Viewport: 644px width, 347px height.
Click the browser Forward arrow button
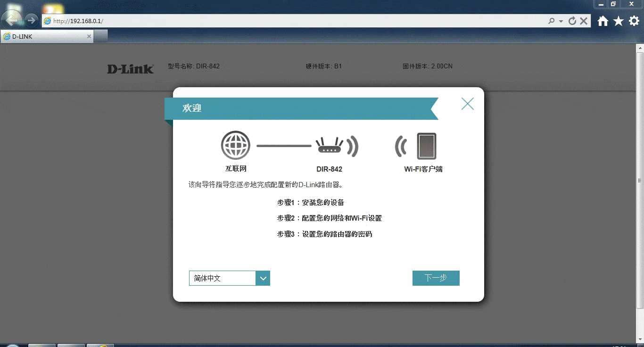(32, 20)
